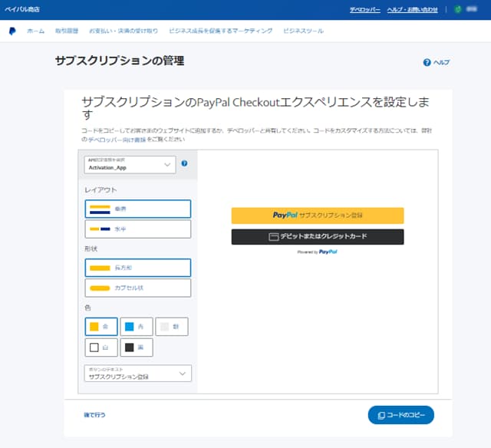Pick the black color swatch
491x448 pixels.
point(137,348)
